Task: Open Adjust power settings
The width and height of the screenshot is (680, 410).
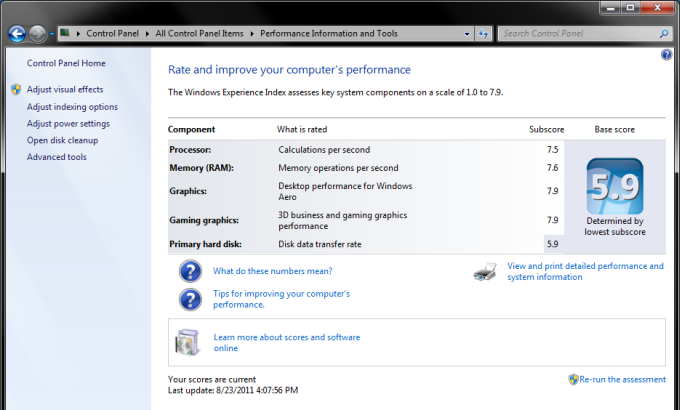Action: pyautogui.click(x=68, y=124)
